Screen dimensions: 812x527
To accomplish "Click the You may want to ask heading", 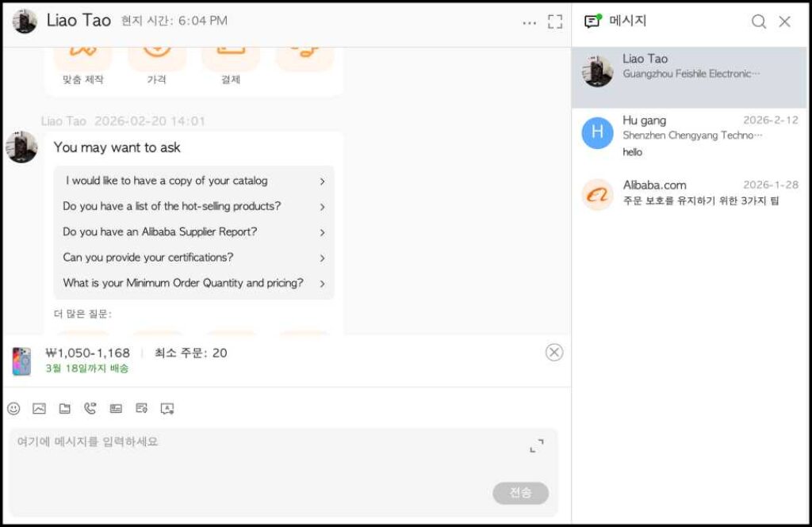I will point(117,147).
